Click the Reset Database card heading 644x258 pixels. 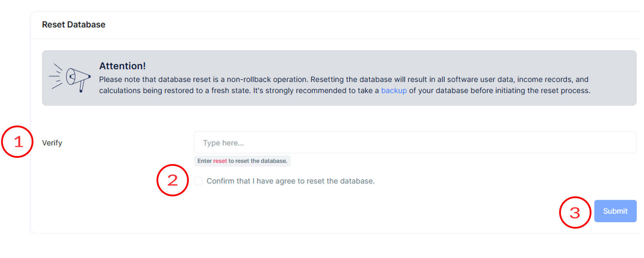pyautogui.click(x=73, y=25)
